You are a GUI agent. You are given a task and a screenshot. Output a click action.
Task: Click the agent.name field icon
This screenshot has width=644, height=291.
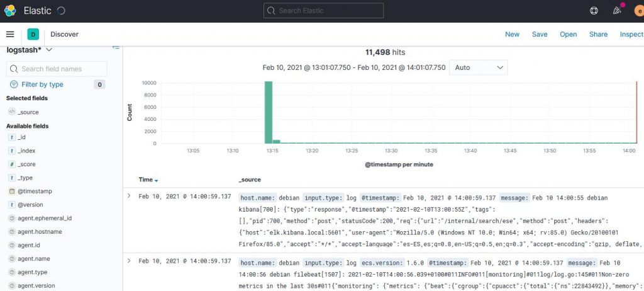pyautogui.click(x=12, y=259)
